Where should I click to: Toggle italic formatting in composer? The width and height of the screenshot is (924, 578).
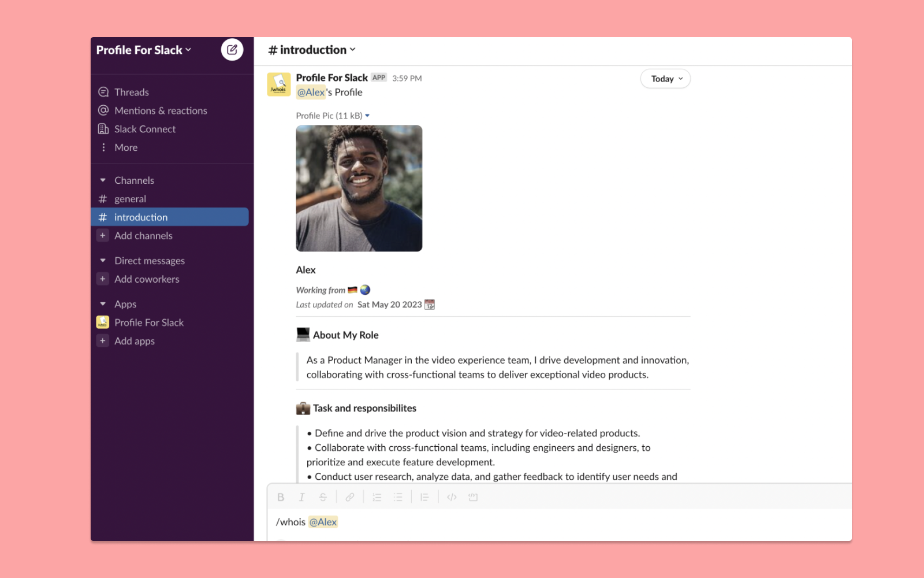pos(301,497)
